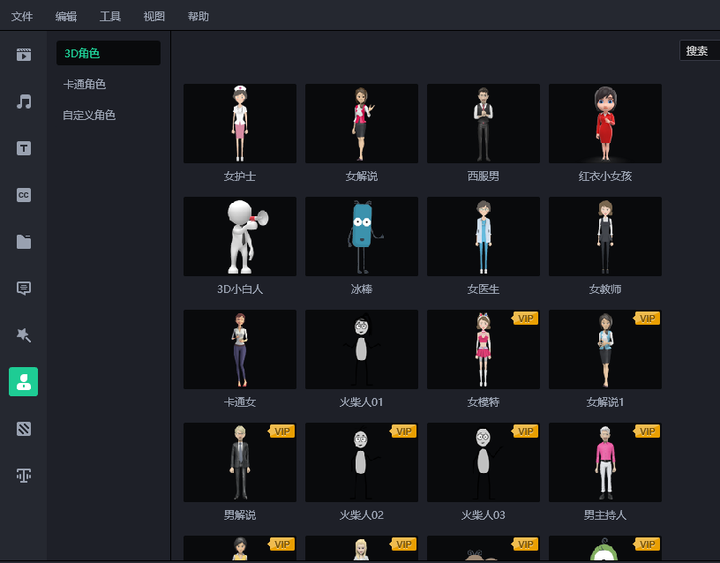Click the VIP badge on 男主持人
Image resolution: width=720 pixels, height=563 pixels.
pyautogui.click(x=647, y=431)
